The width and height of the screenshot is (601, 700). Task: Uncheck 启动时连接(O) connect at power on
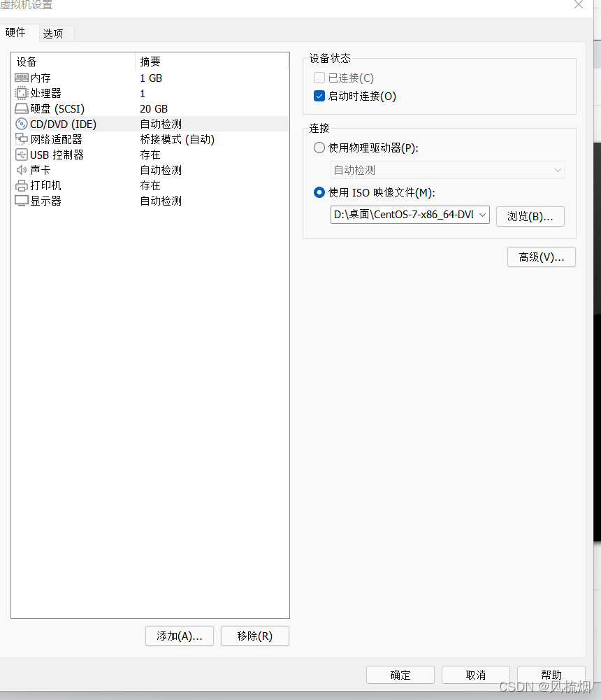click(x=319, y=96)
